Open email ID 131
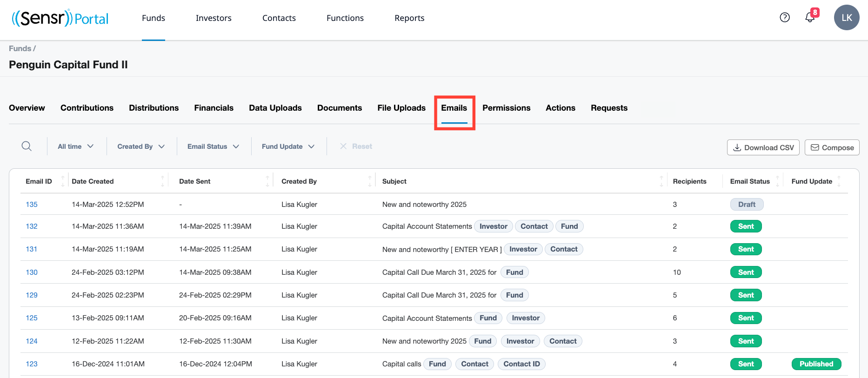This screenshot has width=868, height=378. coord(32,249)
